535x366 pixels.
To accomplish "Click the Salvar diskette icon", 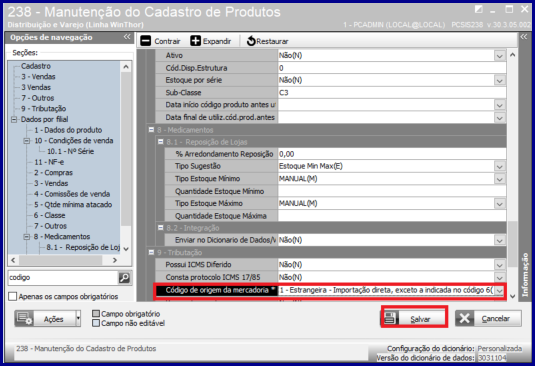I will click(x=390, y=318).
